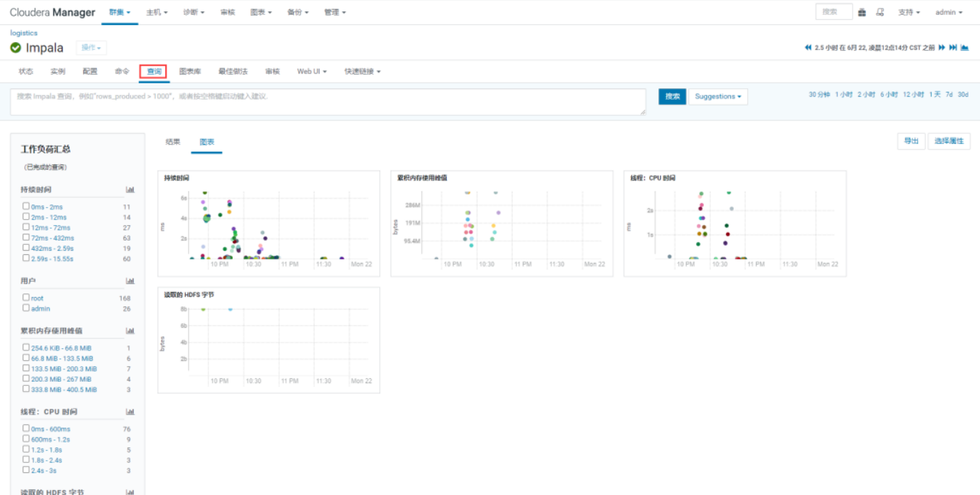Click the blue 搜索 search button
This screenshot has width=980, height=495.
[x=673, y=97]
